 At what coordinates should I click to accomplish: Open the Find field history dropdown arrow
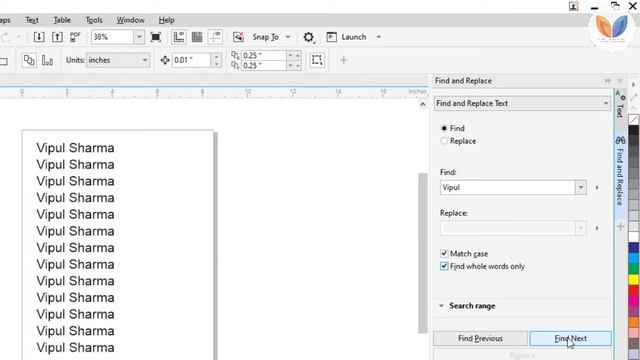pos(580,187)
